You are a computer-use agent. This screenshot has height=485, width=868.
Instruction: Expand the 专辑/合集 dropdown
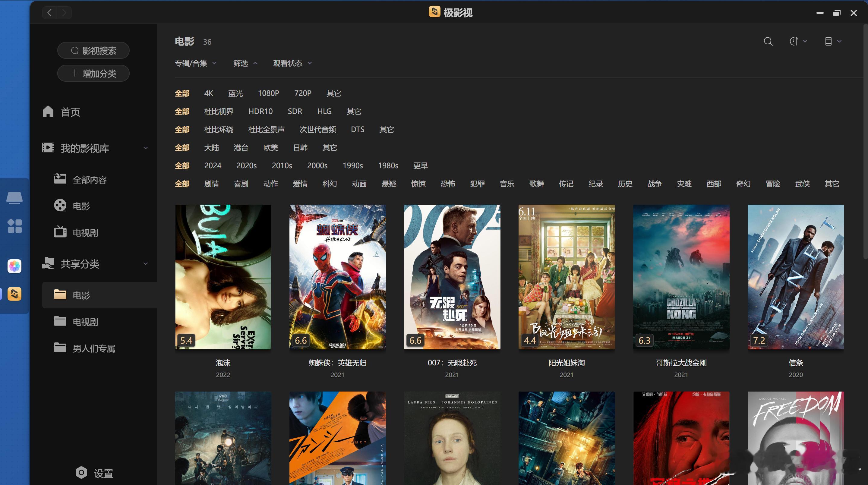[196, 63]
